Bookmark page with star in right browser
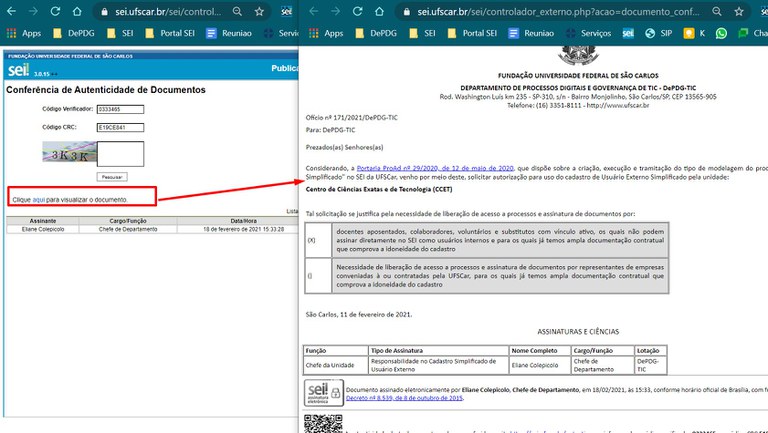This screenshot has height=433, width=768. (739, 11)
